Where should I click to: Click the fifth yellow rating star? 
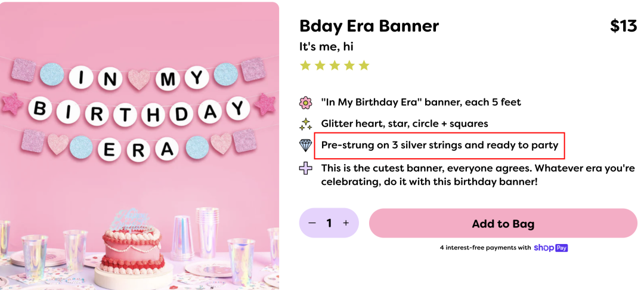364,66
